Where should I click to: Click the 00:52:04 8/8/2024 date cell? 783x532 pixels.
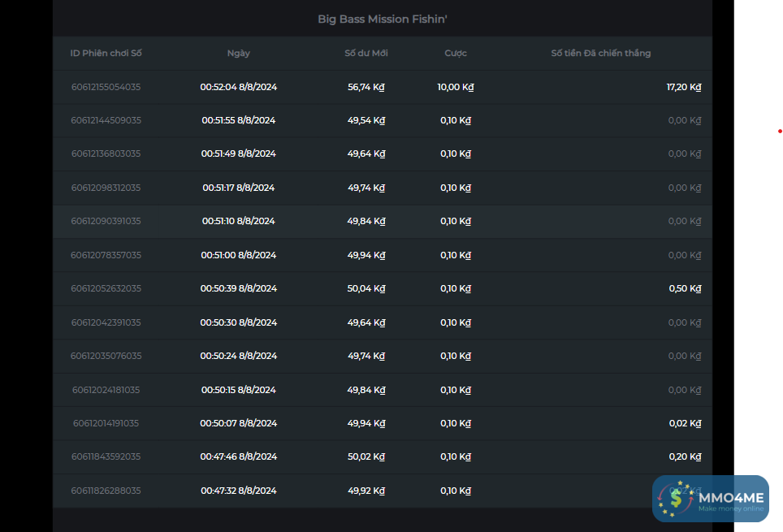click(239, 87)
